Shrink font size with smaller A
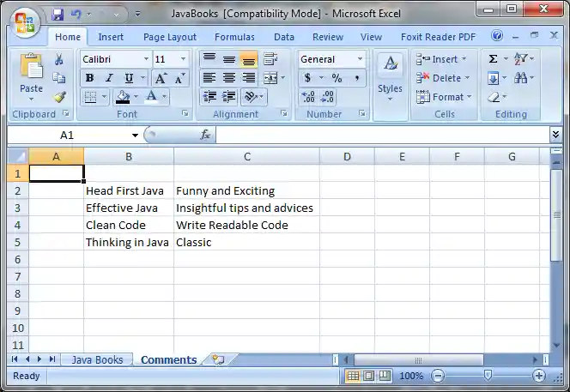 [x=179, y=78]
